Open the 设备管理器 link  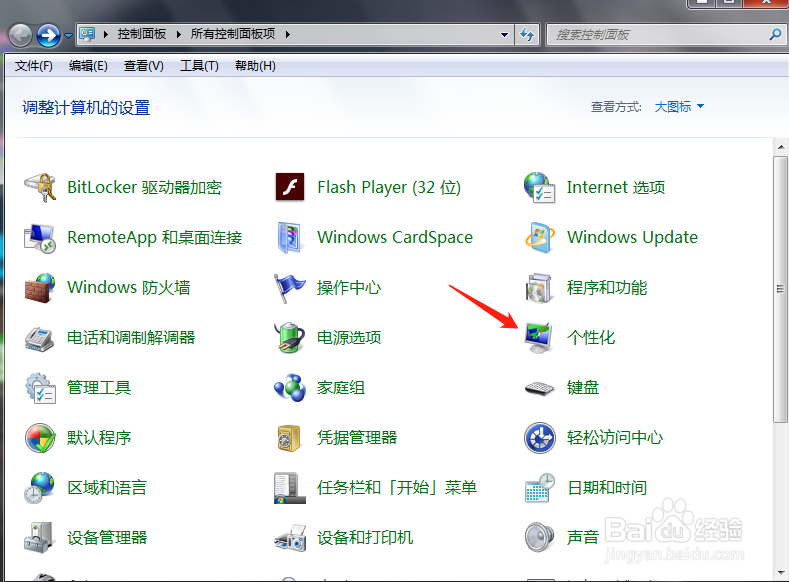coord(107,537)
